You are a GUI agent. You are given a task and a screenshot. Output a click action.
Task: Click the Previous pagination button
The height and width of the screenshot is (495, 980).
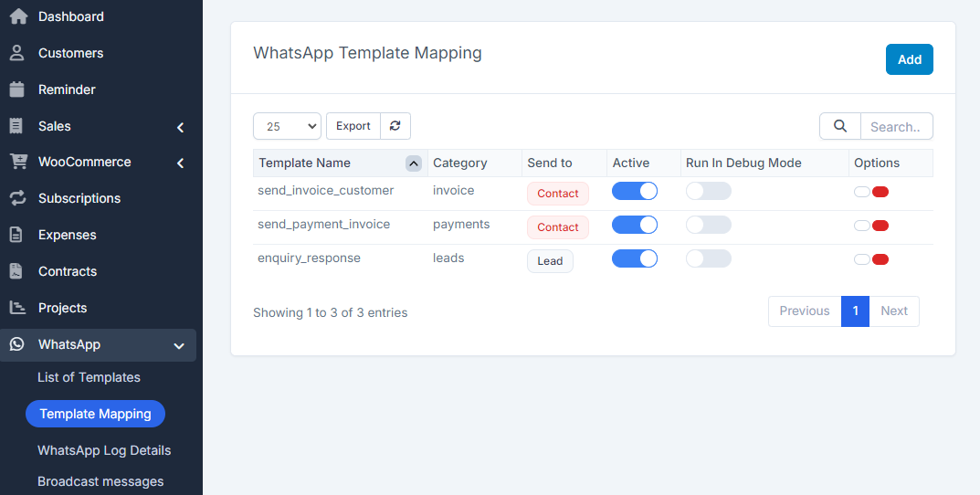click(x=805, y=311)
